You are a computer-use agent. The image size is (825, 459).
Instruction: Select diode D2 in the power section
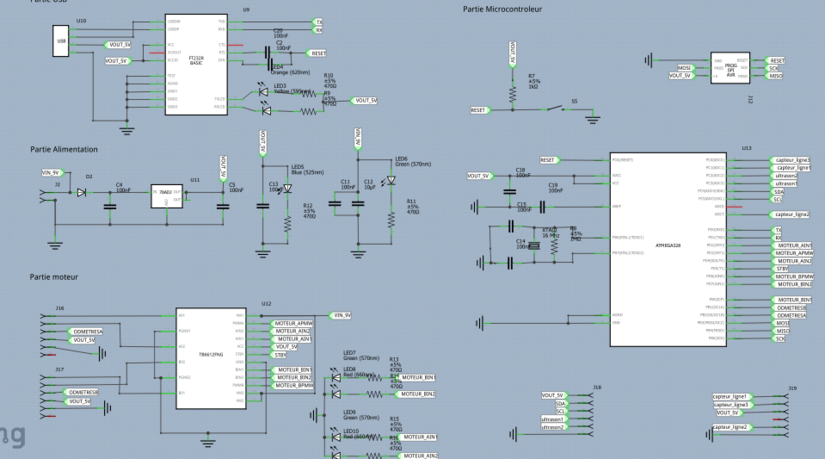pos(88,192)
